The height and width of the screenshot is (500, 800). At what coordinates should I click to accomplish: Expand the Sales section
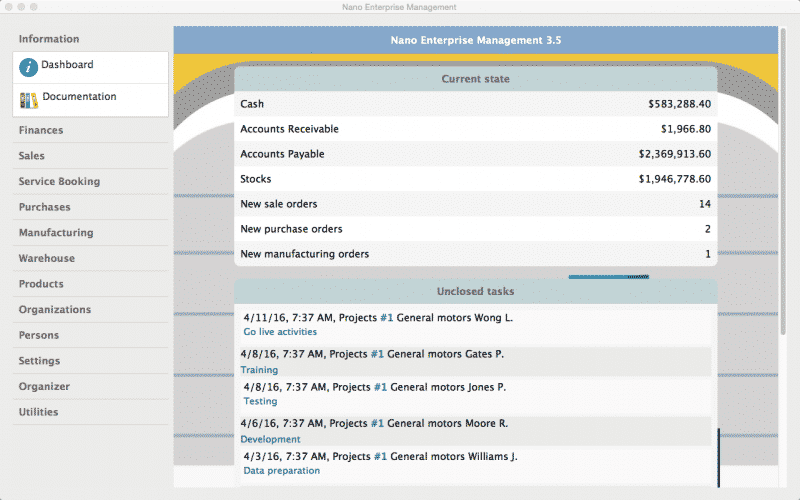click(32, 156)
